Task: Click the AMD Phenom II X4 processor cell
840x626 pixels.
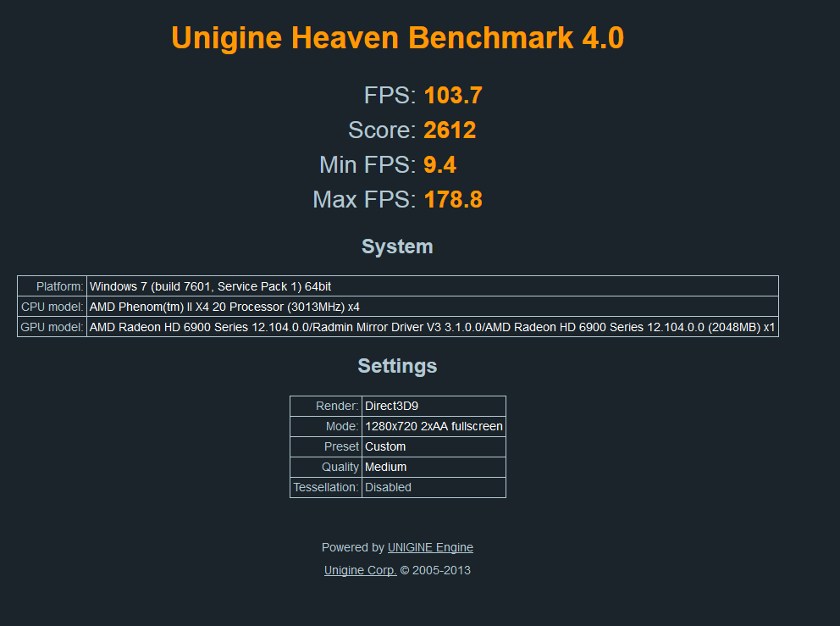Action: point(433,307)
